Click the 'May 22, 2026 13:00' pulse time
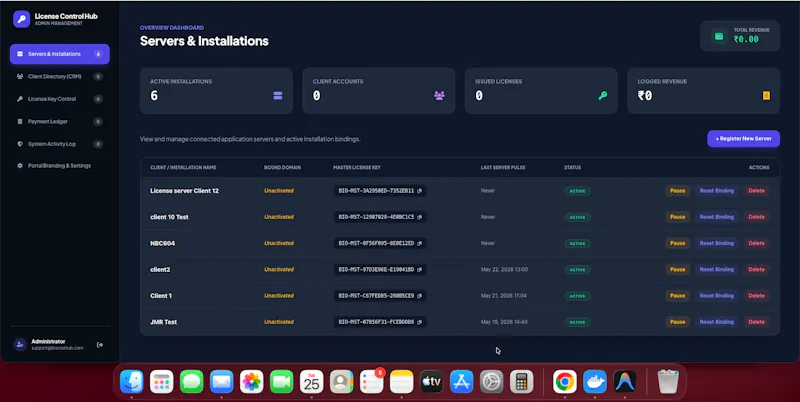The image size is (800, 402). [504, 269]
